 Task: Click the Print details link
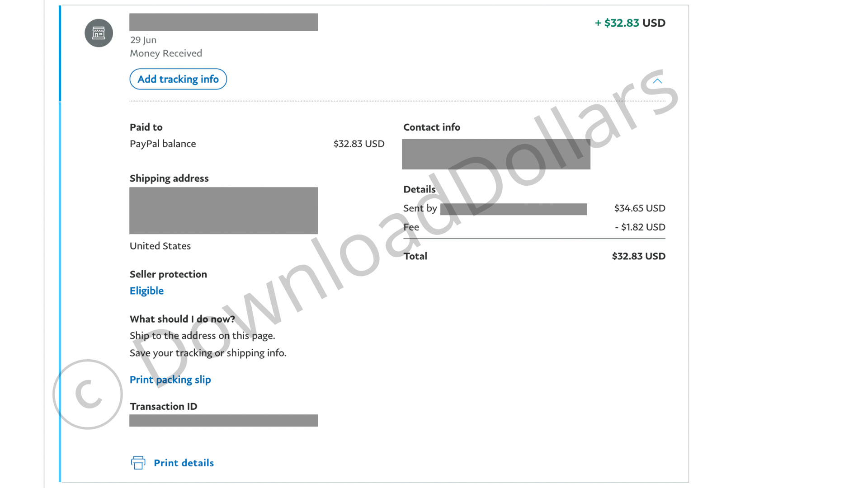tap(184, 463)
